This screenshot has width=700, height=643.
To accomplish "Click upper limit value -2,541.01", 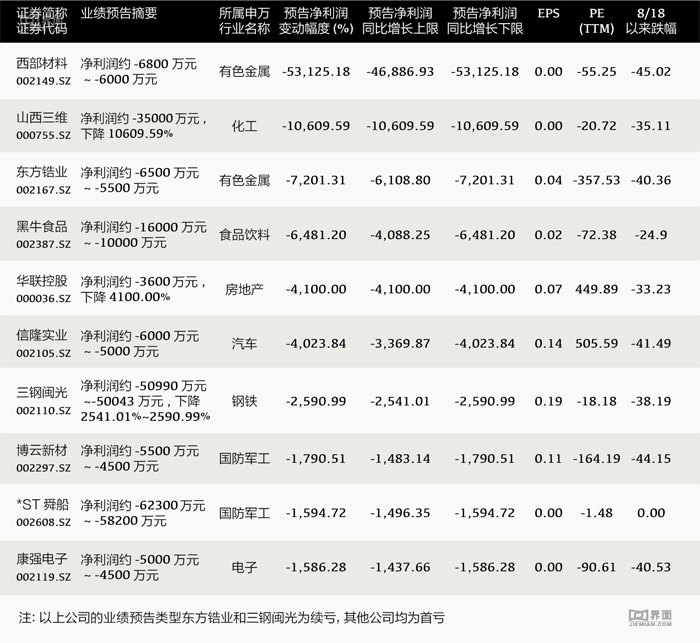I will pos(400,401).
